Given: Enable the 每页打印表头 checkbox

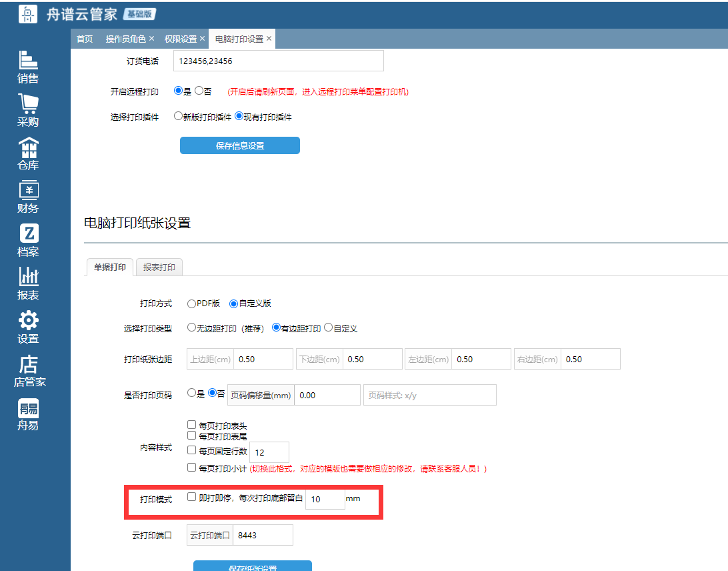Looking at the screenshot, I should [x=192, y=425].
